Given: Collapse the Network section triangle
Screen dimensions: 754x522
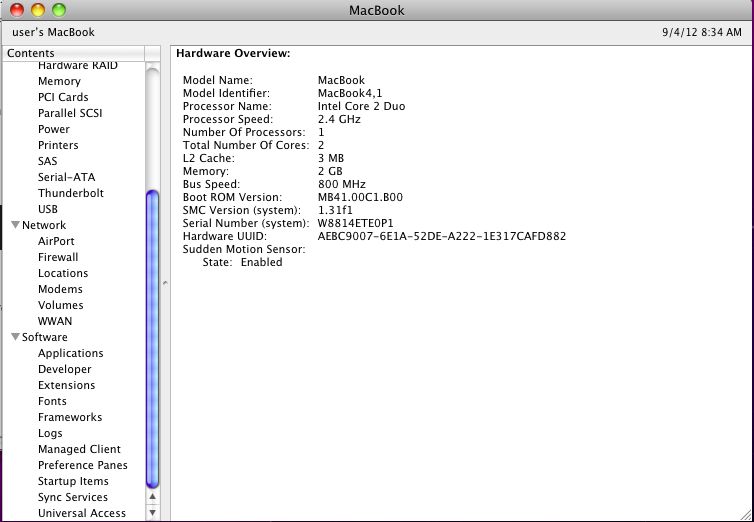Looking at the screenshot, I should tap(15, 225).
